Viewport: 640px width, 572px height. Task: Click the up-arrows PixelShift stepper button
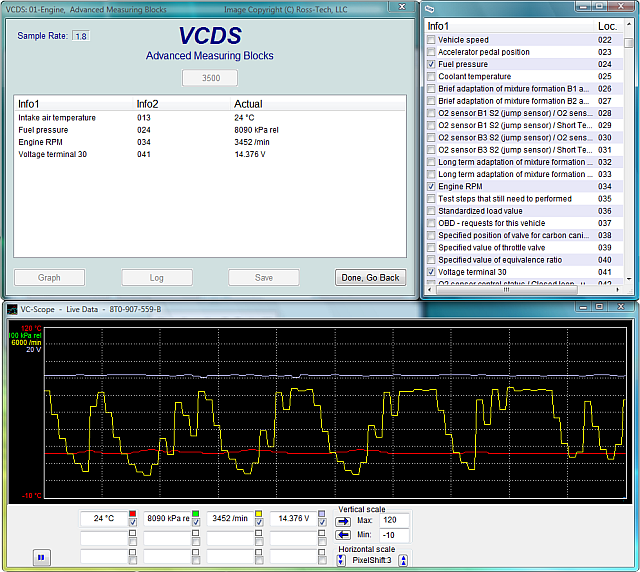(403, 560)
